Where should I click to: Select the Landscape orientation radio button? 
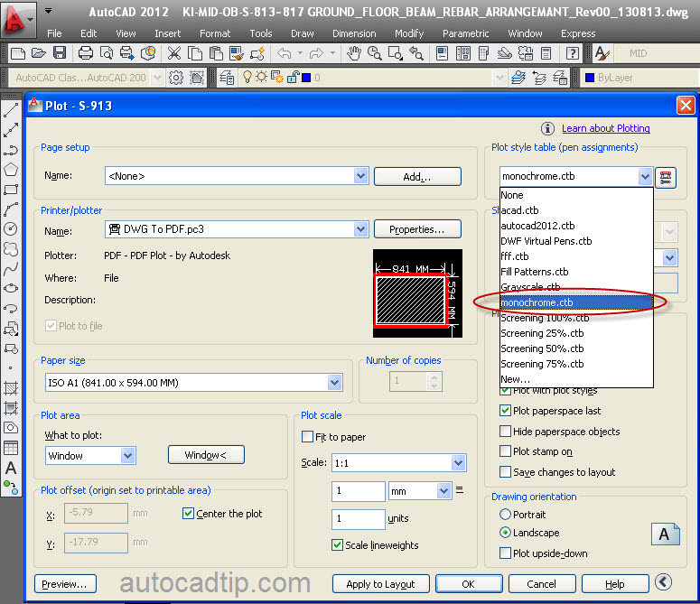tap(506, 532)
